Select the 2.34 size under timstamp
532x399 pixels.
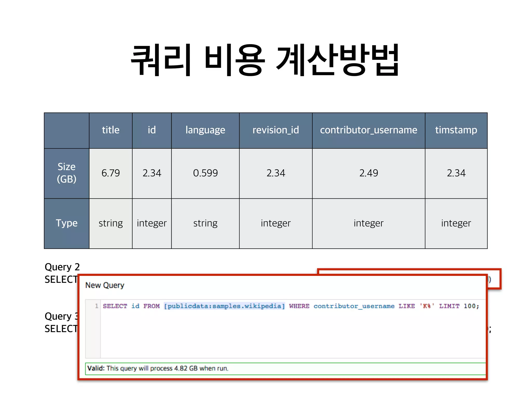[456, 173]
